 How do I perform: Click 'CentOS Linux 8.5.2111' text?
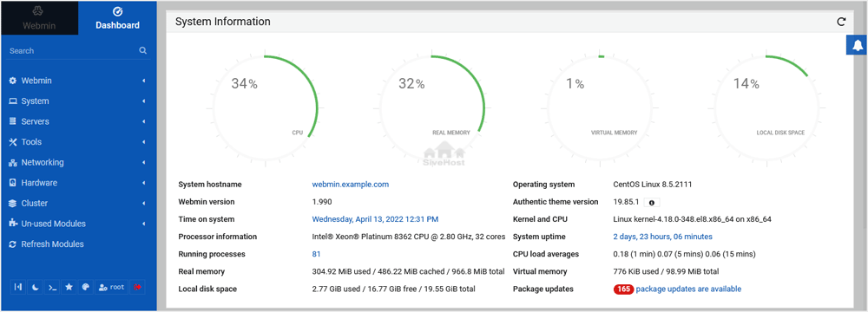click(x=653, y=185)
